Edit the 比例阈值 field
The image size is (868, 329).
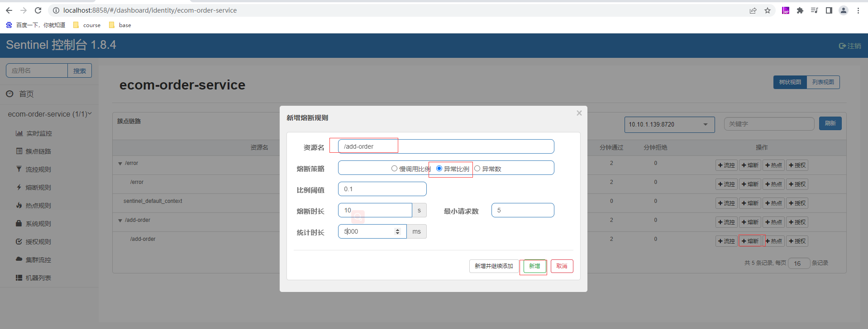[x=382, y=189]
